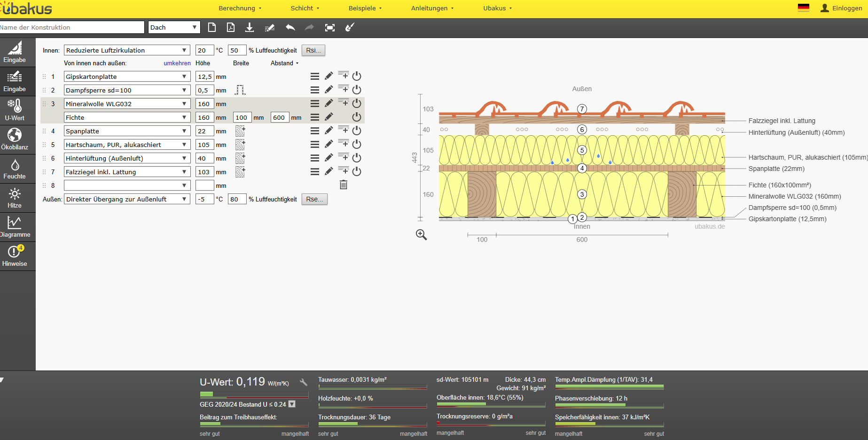
Task: Open the U-Wert sidebar panel
Action: [x=15, y=110]
